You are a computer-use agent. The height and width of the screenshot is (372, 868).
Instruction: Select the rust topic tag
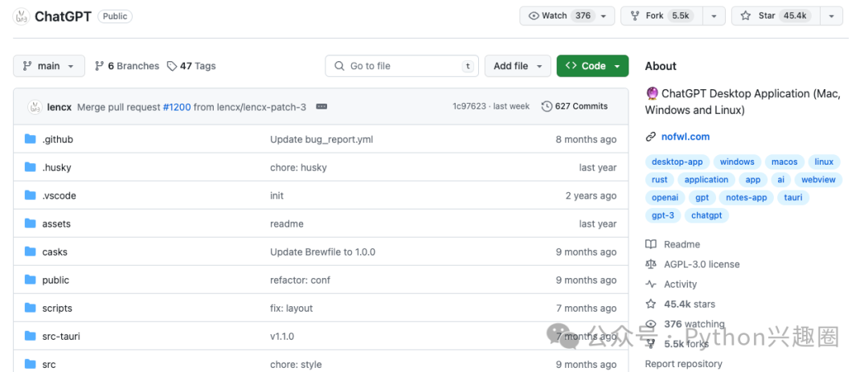(x=659, y=179)
